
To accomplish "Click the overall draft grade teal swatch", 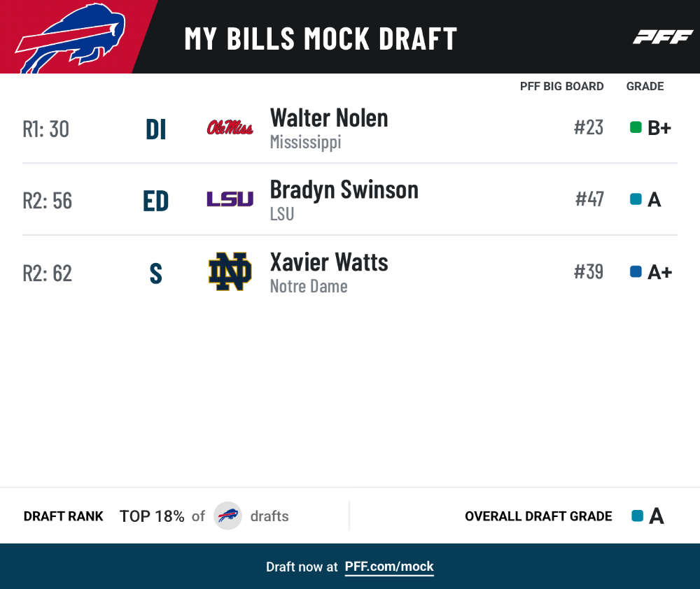I will (638, 516).
